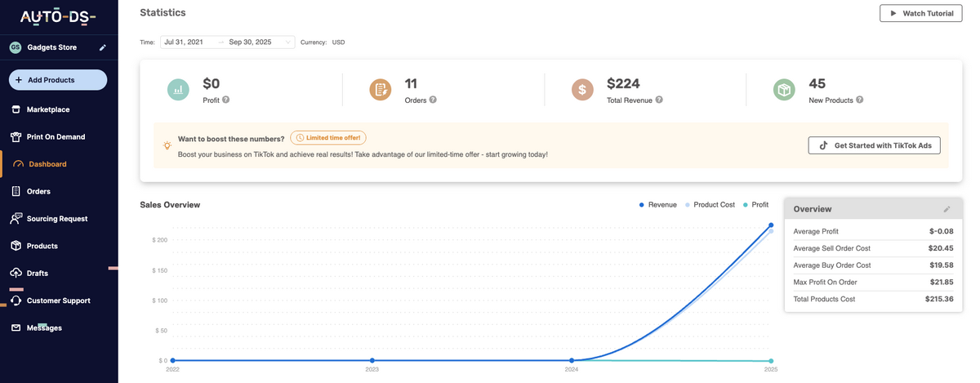The width and height of the screenshot is (980, 383).
Task: Click the 2022 data point on chart
Action: (172, 360)
